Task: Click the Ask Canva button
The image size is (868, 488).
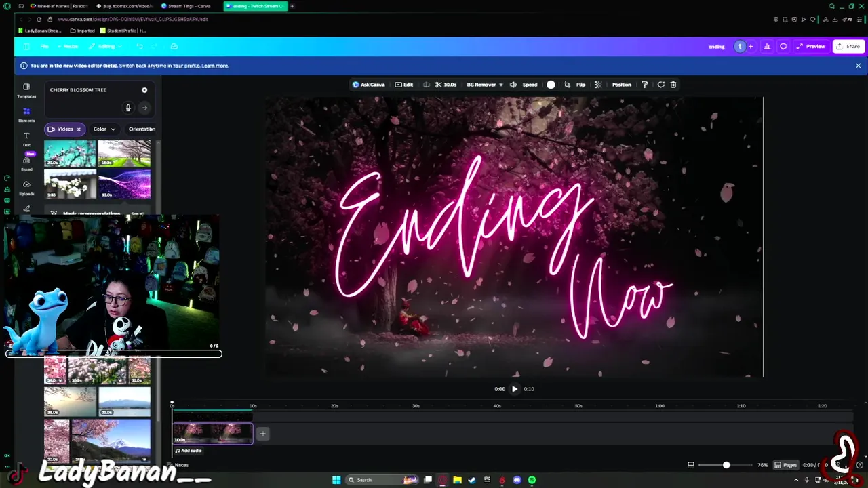Action: pyautogui.click(x=368, y=85)
